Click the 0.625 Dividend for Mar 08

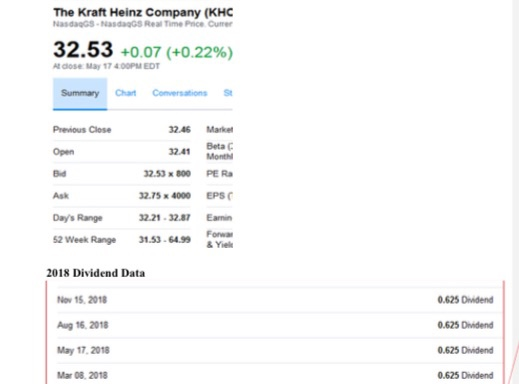(465, 375)
